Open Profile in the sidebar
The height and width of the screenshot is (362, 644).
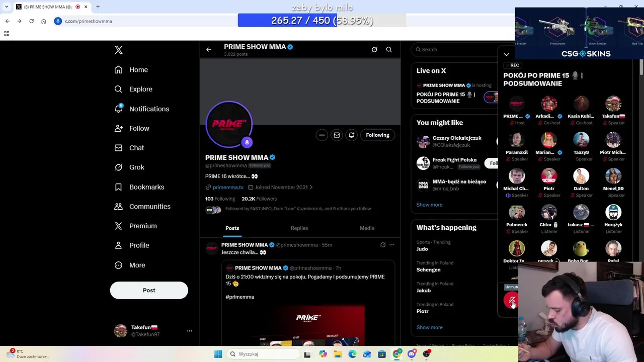click(x=132, y=245)
